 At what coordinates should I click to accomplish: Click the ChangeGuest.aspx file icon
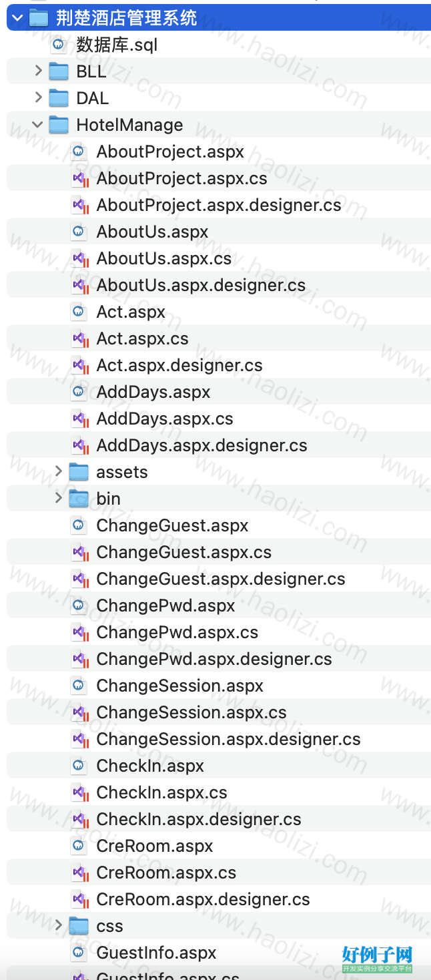click(x=79, y=525)
